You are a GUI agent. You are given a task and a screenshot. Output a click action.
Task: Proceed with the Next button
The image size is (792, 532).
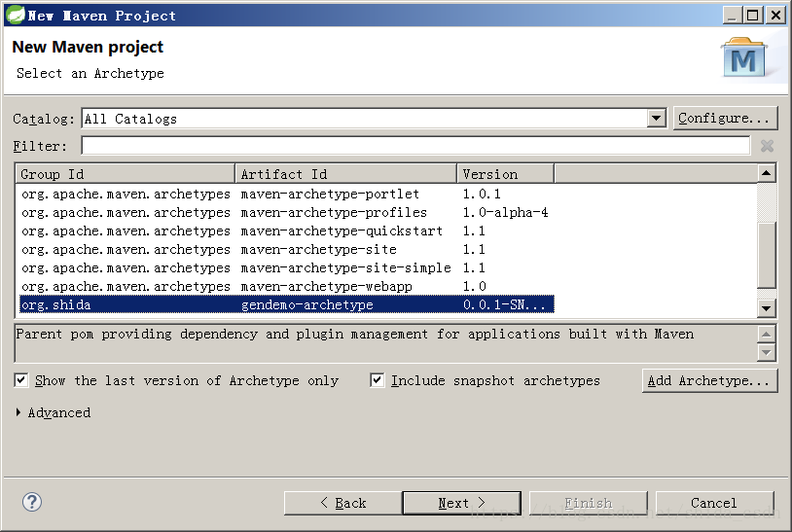tap(461, 503)
